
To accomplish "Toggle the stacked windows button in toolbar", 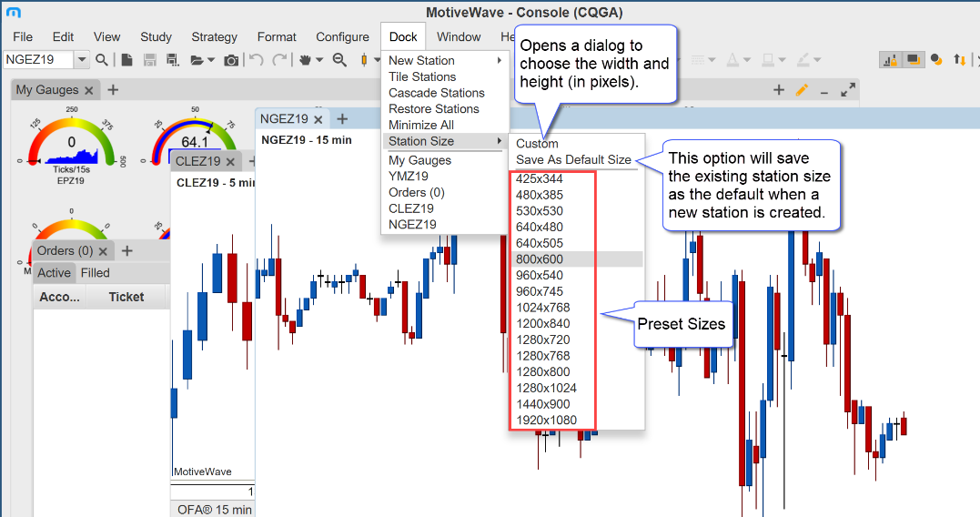I will pos(912,60).
